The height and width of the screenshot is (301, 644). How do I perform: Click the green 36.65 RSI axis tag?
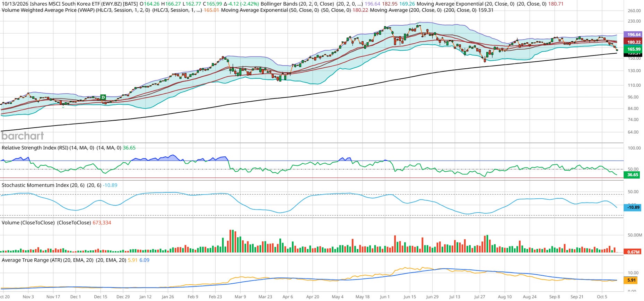pyautogui.click(x=633, y=175)
